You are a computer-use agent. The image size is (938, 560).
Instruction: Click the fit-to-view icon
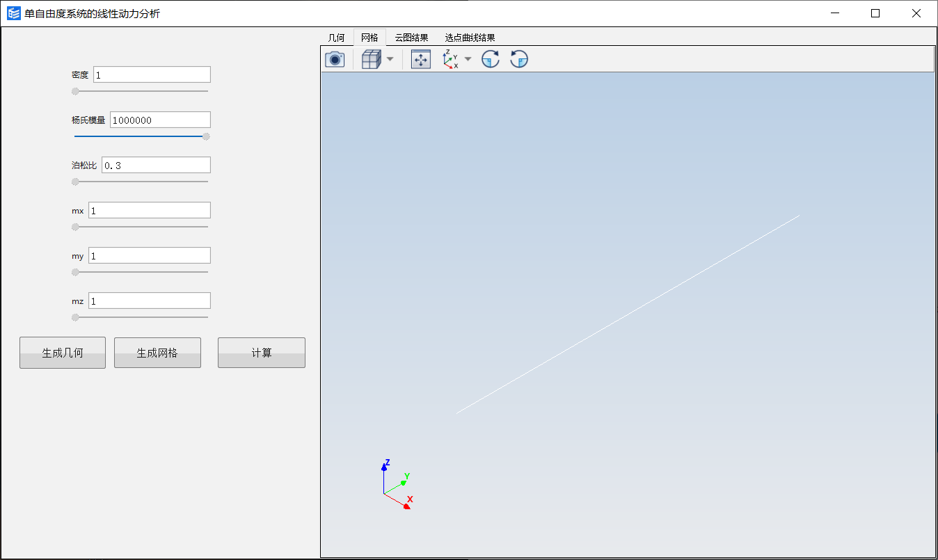point(420,60)
